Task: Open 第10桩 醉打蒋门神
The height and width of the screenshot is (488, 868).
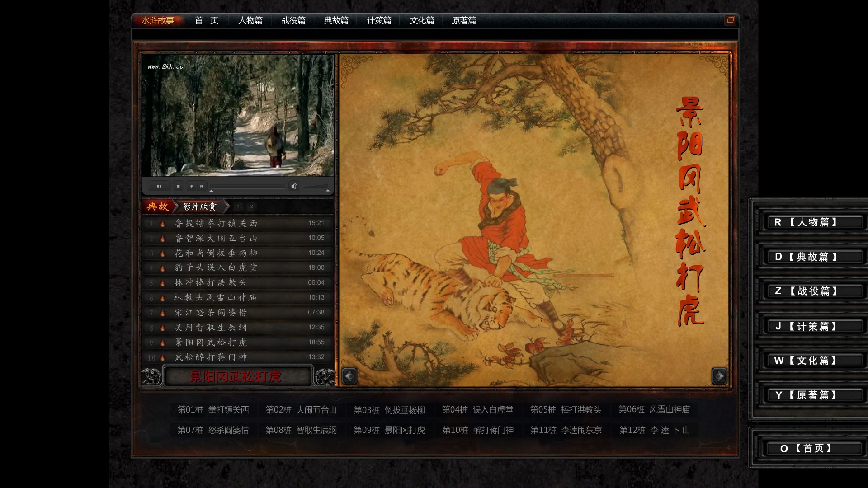Action: click(478, 430)
